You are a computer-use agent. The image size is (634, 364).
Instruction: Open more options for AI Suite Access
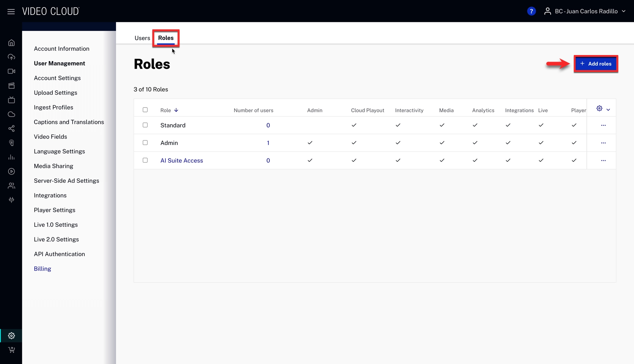[x=603, y=160]
